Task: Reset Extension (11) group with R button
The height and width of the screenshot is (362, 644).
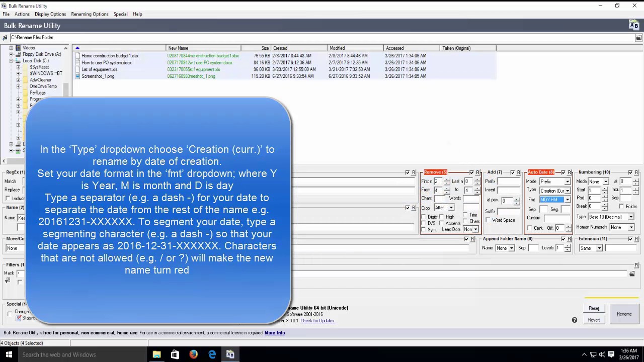Action: [636, 239]
